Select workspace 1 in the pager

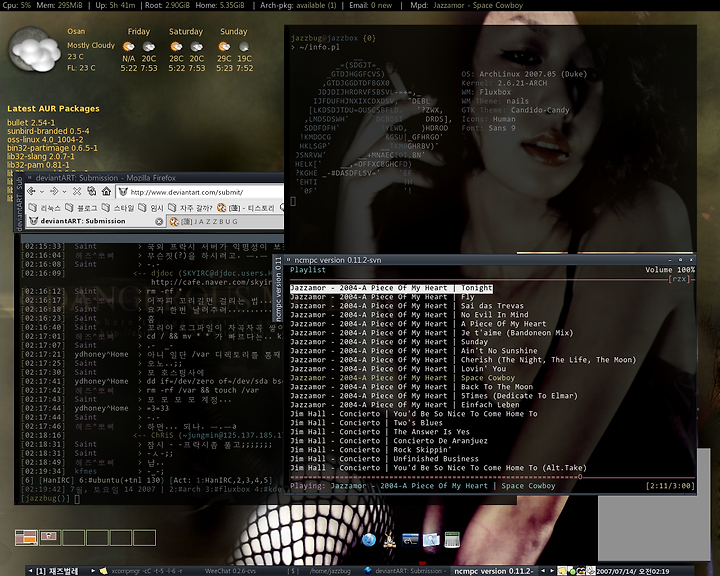click(x=26, y=537)
